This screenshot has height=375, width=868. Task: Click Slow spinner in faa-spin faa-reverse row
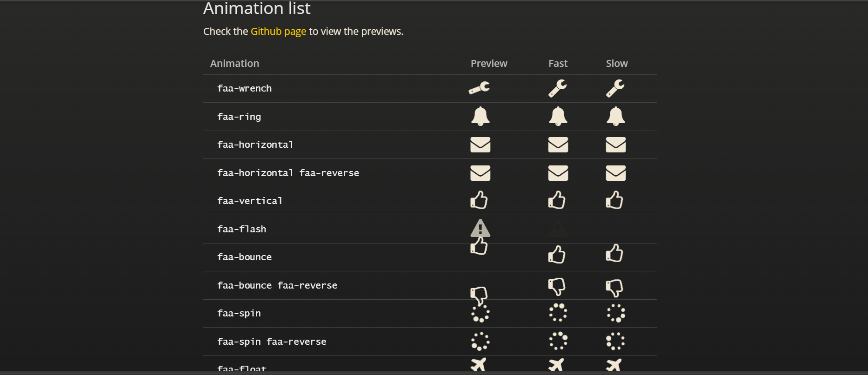click(x=615, y=341)
